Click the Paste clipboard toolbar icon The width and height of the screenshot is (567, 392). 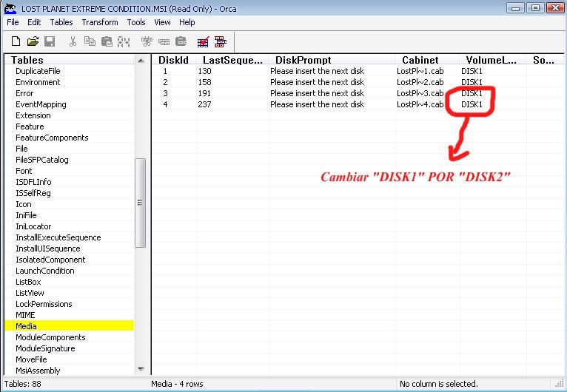[107, 41]
